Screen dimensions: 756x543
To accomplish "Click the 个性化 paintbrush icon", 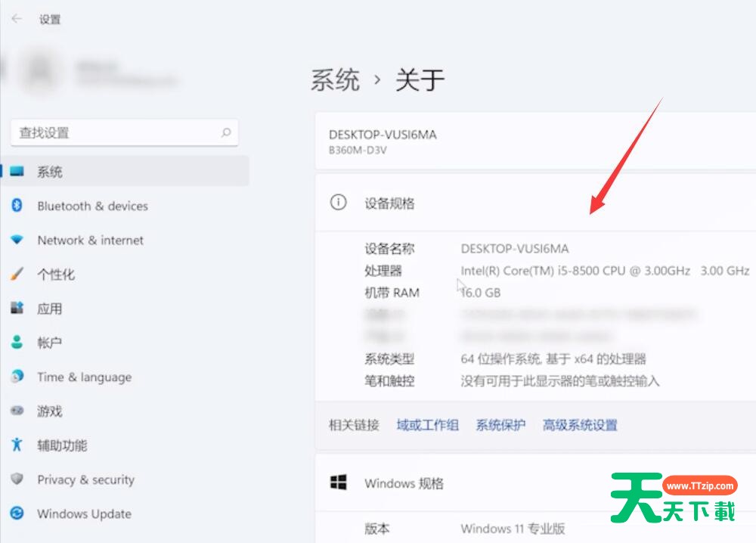I will click(x=17, y=275).
